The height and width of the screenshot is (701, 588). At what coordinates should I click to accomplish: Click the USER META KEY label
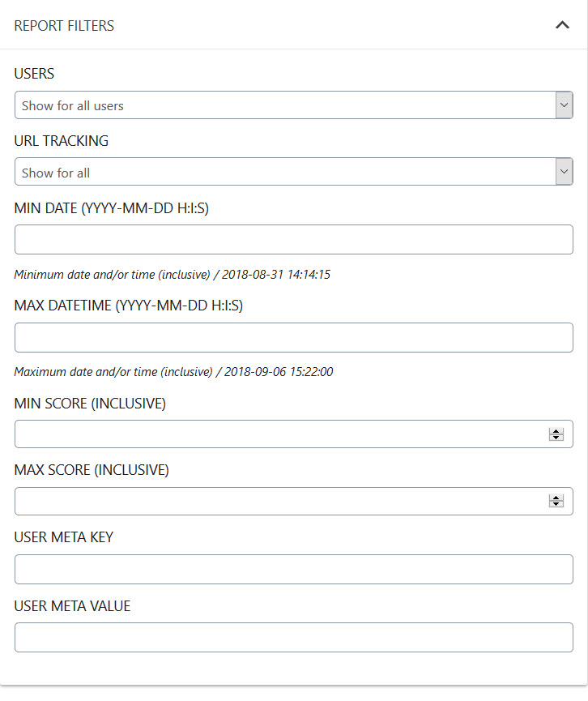click(63, 537)
